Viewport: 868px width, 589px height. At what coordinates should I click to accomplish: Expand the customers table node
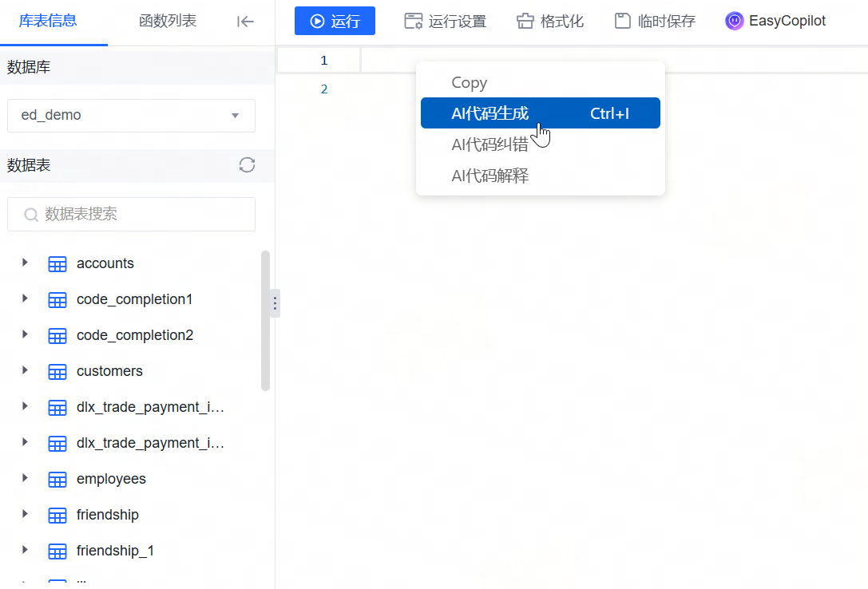(25, 370)
